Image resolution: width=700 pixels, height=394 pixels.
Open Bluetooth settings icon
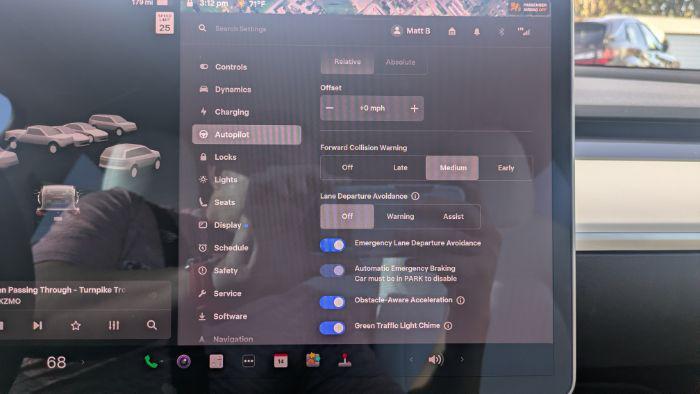pyautogui.click(x=501, y=32)
